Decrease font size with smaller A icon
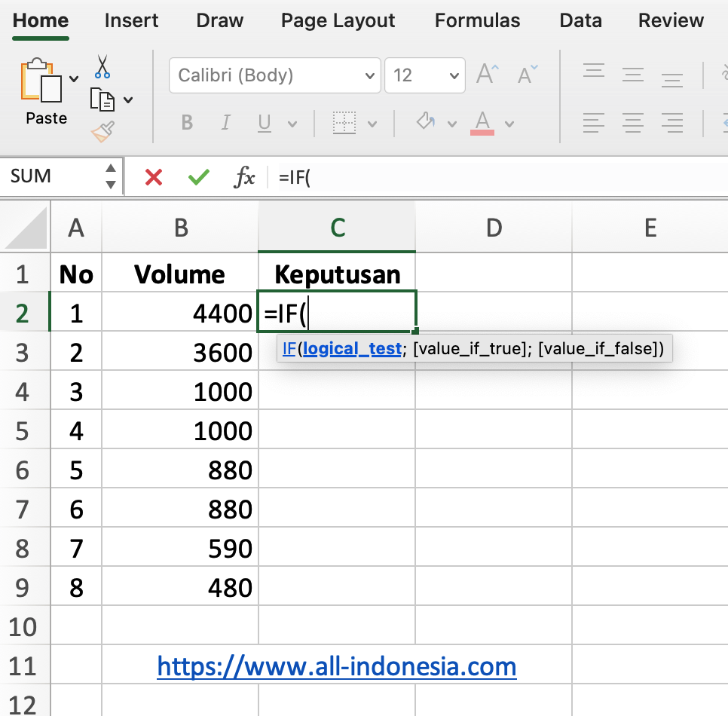The width and height of the screenshot is (728, 716). tap(528, 75)
